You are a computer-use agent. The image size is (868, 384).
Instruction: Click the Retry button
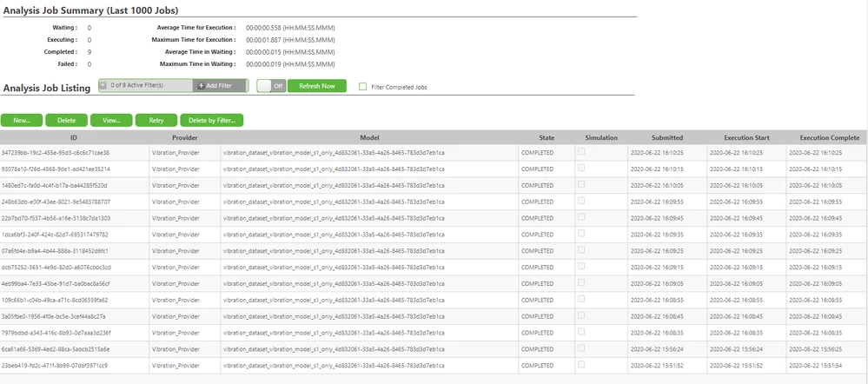[x=156, y=120]
